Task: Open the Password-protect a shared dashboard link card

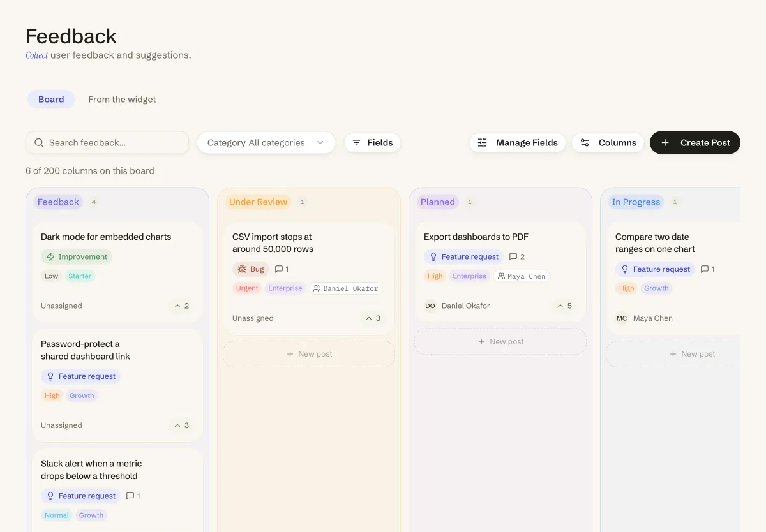Action: click(117, 386)
